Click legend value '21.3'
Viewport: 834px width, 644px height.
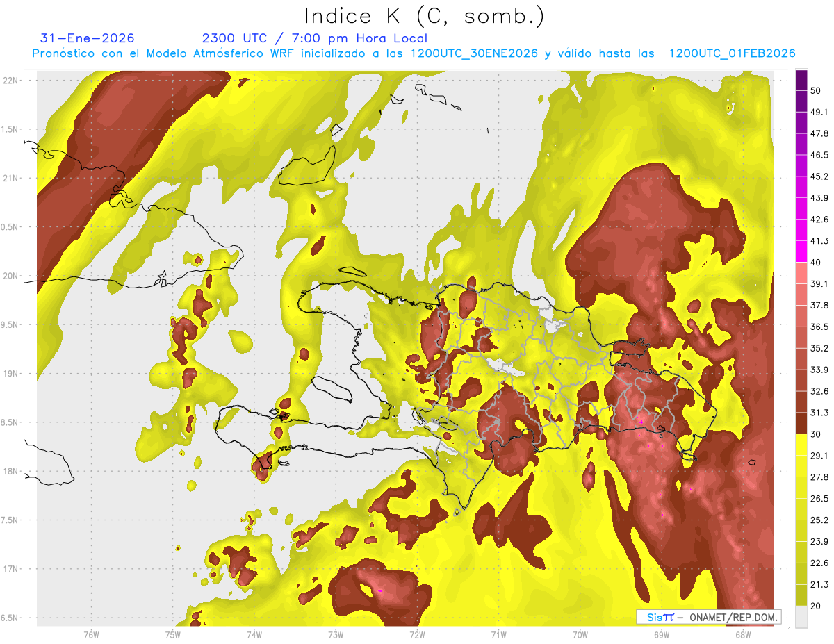(x=819, y=585)
